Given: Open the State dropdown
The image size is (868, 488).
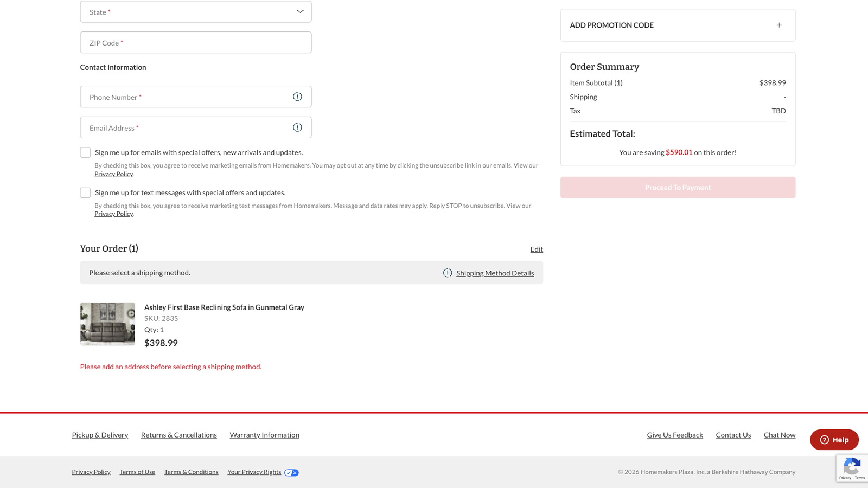Looking at the screenshot, I should click(195, 12).
